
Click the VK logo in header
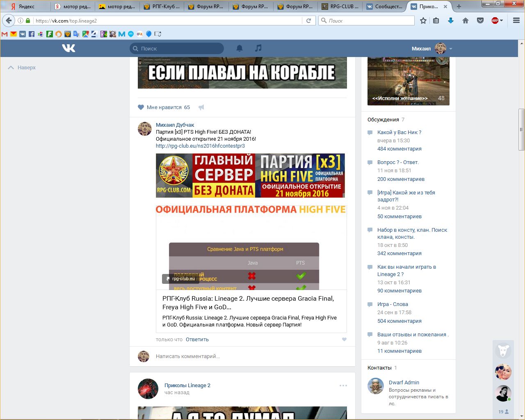pos(68,48)
